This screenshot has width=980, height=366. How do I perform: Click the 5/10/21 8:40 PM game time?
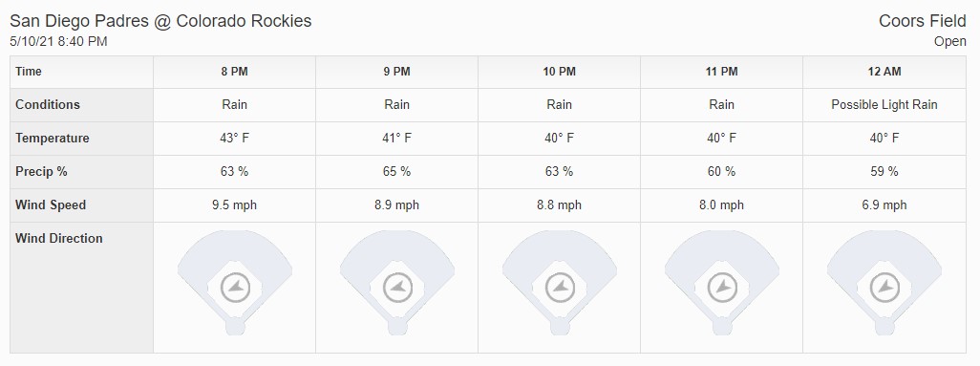pos(59,42)
